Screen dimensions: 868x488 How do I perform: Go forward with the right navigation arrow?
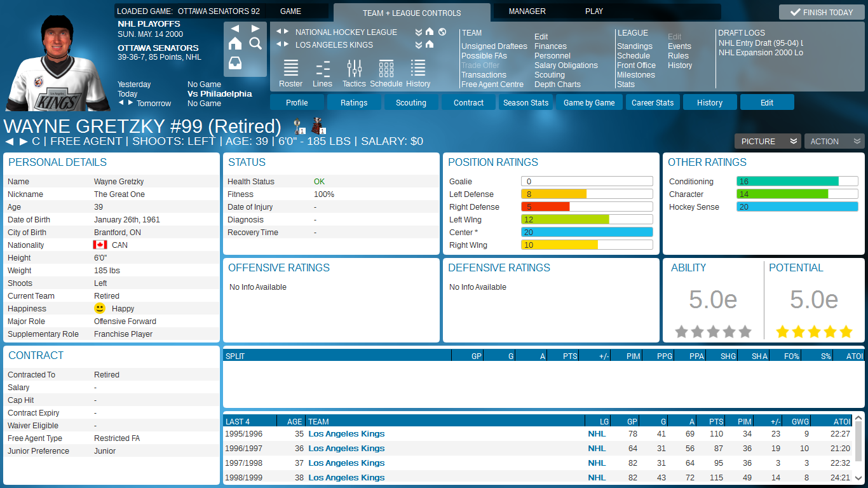coord(255,29)
